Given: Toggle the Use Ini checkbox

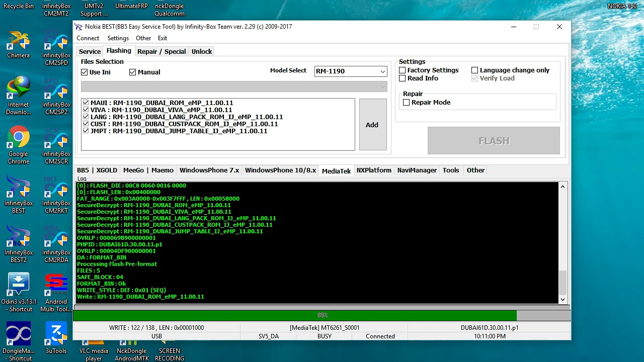Looking at the screenshot, I should 85,72.
